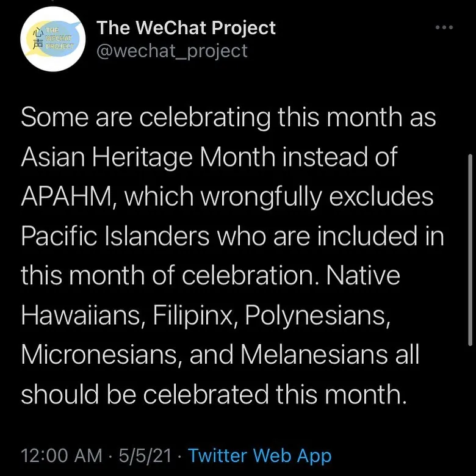Open the tweet's three-dot more options menu
Viewport: 476px width, 476px height.
click(x=444, y=27)
